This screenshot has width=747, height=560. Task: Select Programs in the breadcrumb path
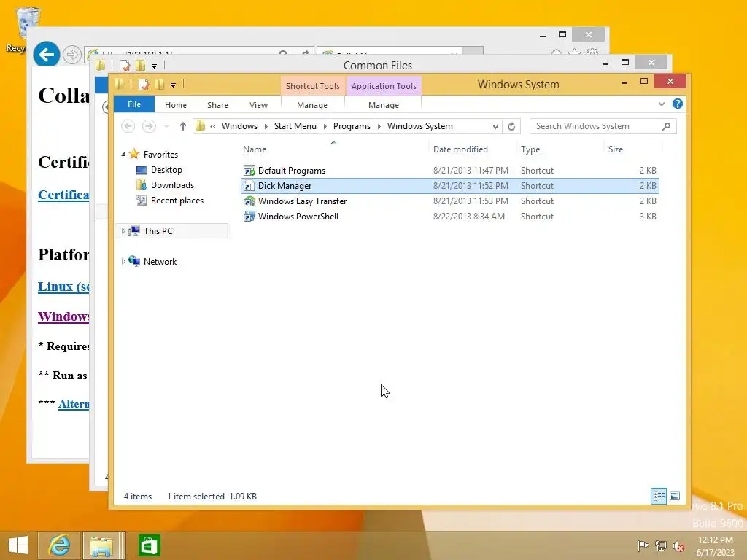(x=352, y=126)
